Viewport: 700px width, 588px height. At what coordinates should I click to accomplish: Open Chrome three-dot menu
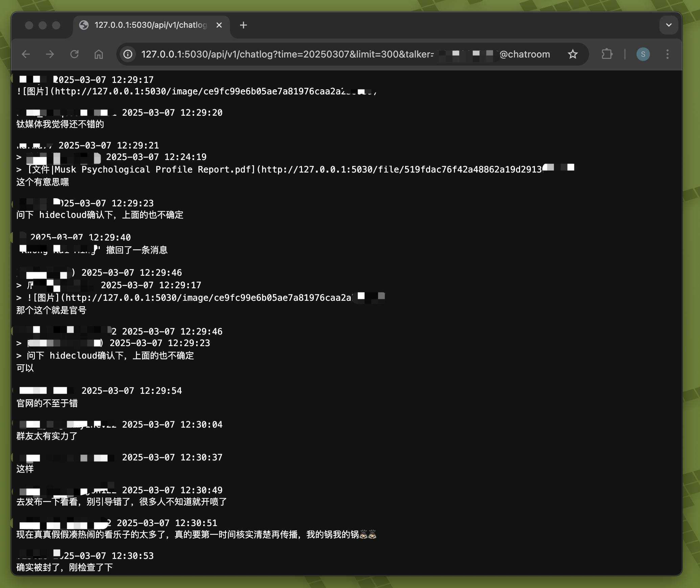click(x=667, y=54)
